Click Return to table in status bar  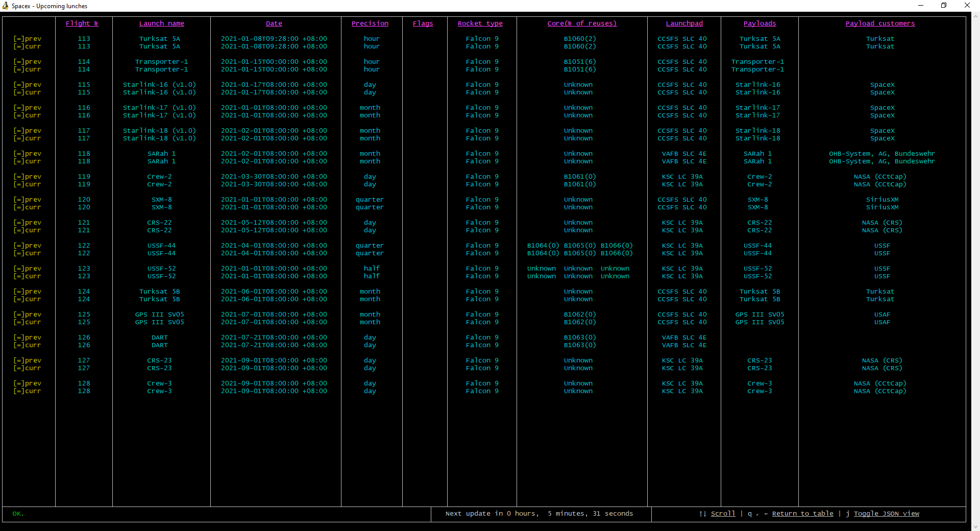coord(803,514)
